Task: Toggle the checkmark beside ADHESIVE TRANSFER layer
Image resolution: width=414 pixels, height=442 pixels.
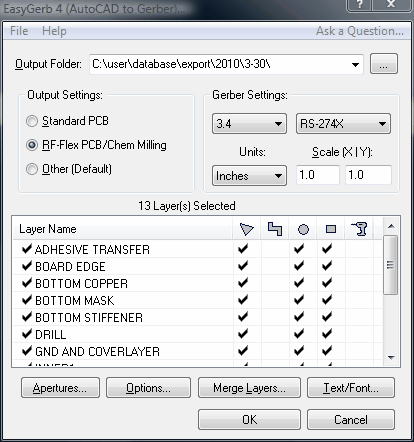Action: 27,249
